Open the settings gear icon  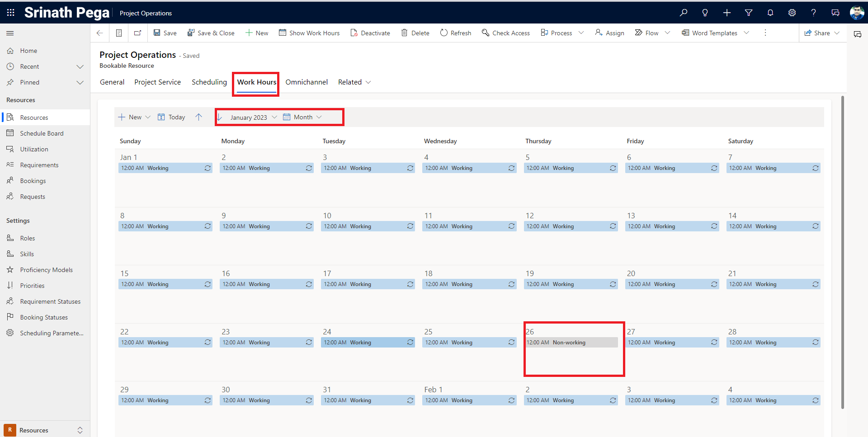click(x=792, y=13)
